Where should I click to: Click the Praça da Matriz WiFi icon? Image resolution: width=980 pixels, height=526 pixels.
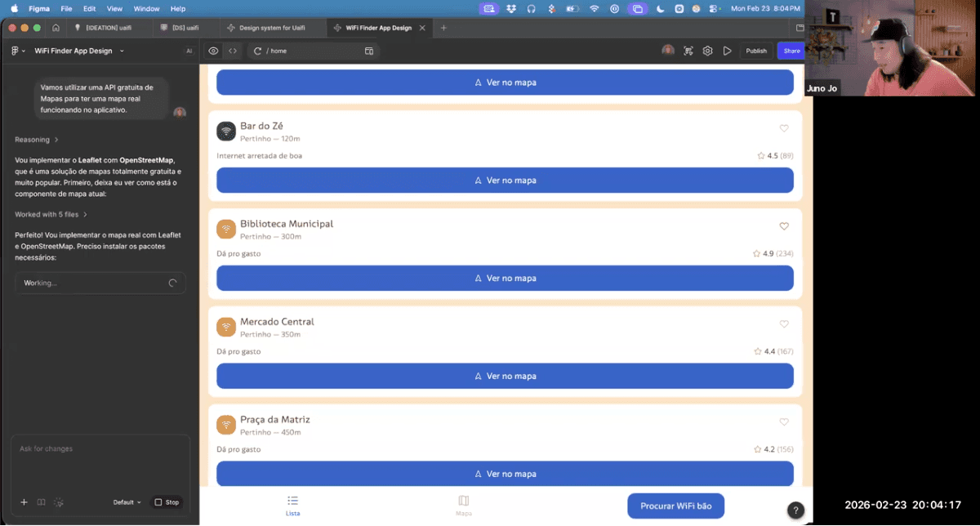point(226,425)
